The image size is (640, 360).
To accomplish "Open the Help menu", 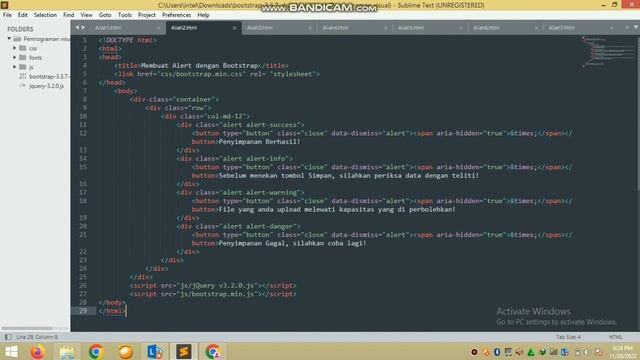I will click(x=203, y=15).
